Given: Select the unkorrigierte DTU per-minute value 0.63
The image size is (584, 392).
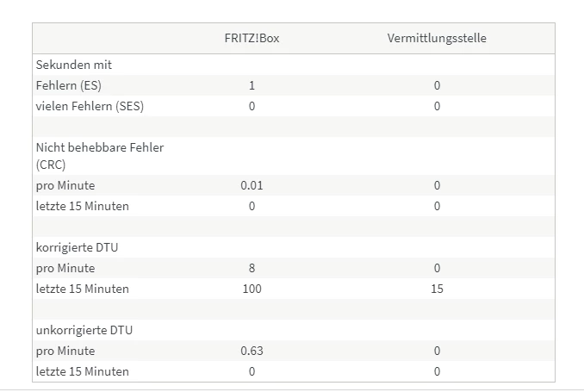Looking at the screenshot, I should click(252, 351).
